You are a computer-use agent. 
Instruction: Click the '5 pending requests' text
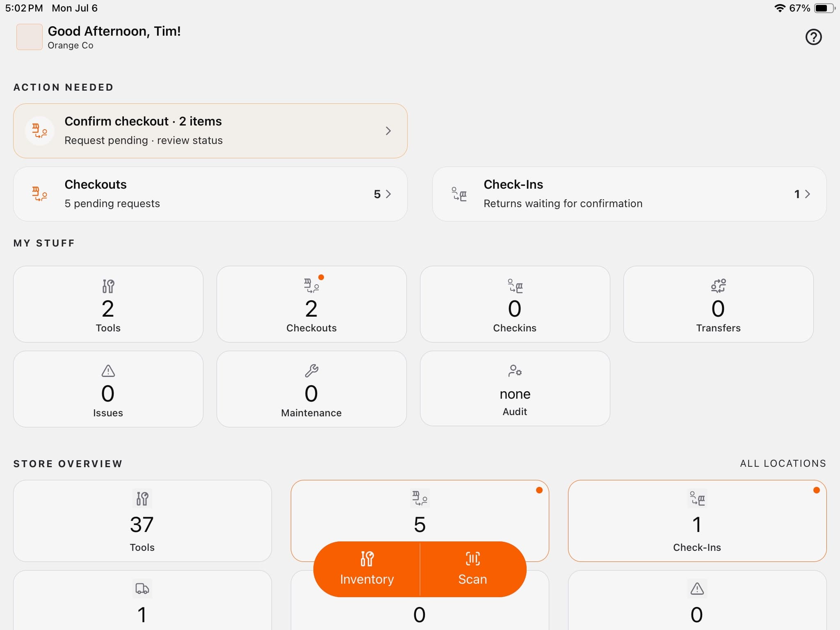(x=112, y=203)
